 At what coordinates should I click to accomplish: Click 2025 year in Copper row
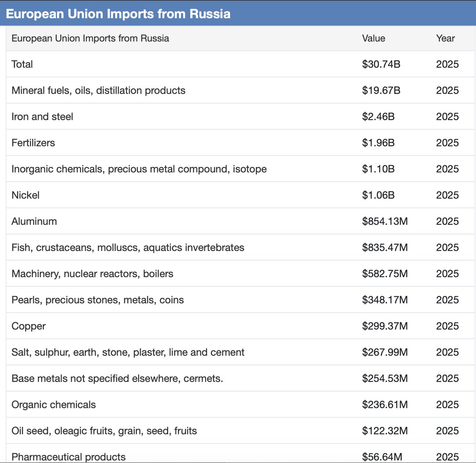point(447,326)
